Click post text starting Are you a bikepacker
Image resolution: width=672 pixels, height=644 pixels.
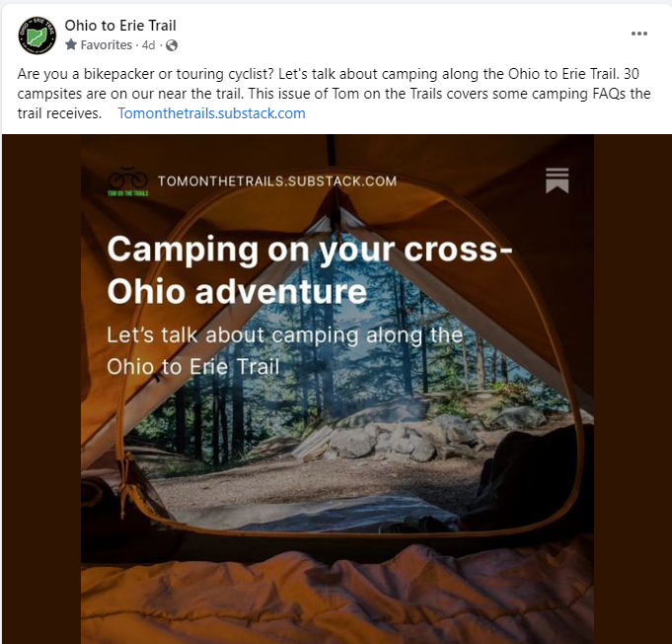[x=334, y=94]
